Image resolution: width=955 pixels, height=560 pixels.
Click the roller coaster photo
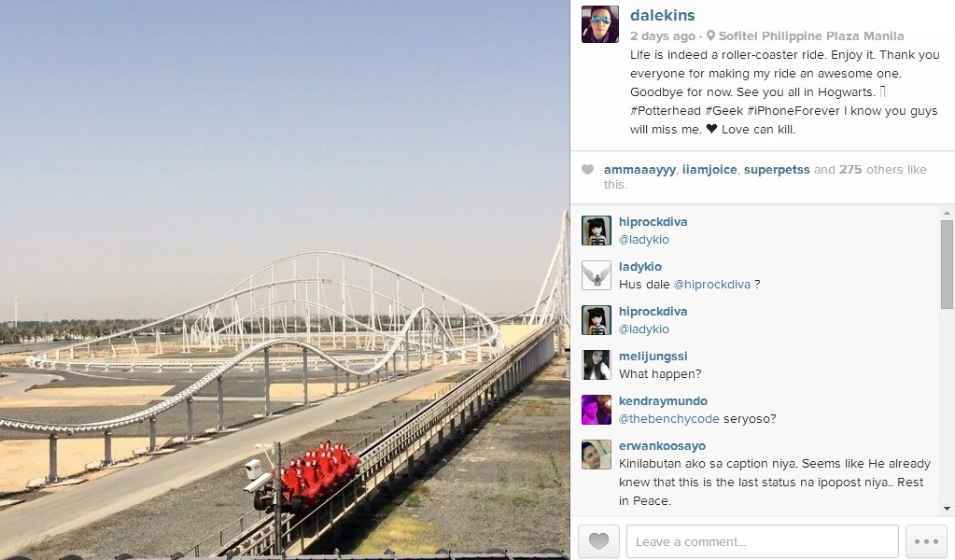point(285,280)
